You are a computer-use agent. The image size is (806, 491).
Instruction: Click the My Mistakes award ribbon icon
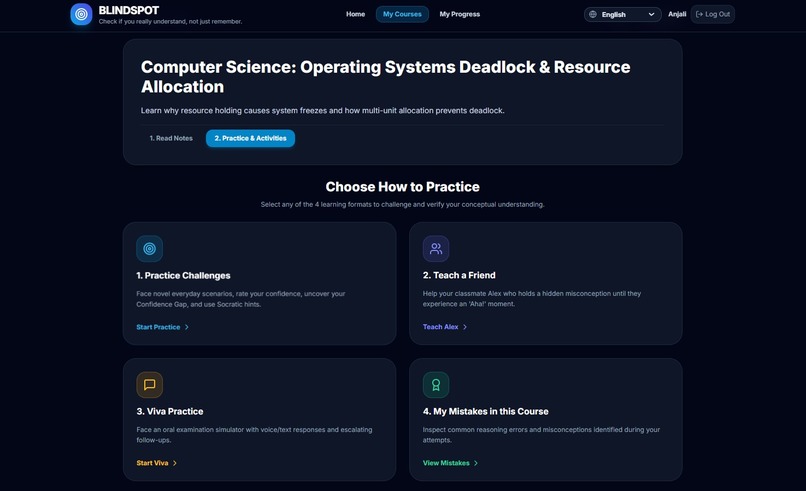436,385
